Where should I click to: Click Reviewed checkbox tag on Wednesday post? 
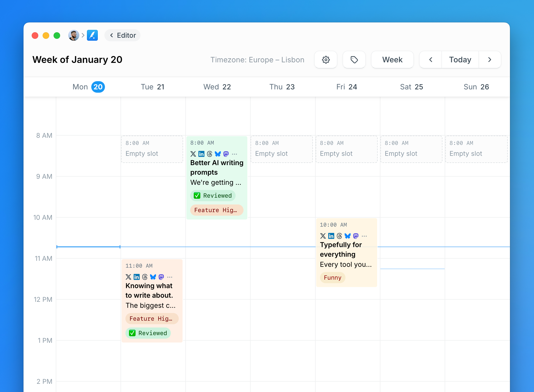tap(213, 196)
